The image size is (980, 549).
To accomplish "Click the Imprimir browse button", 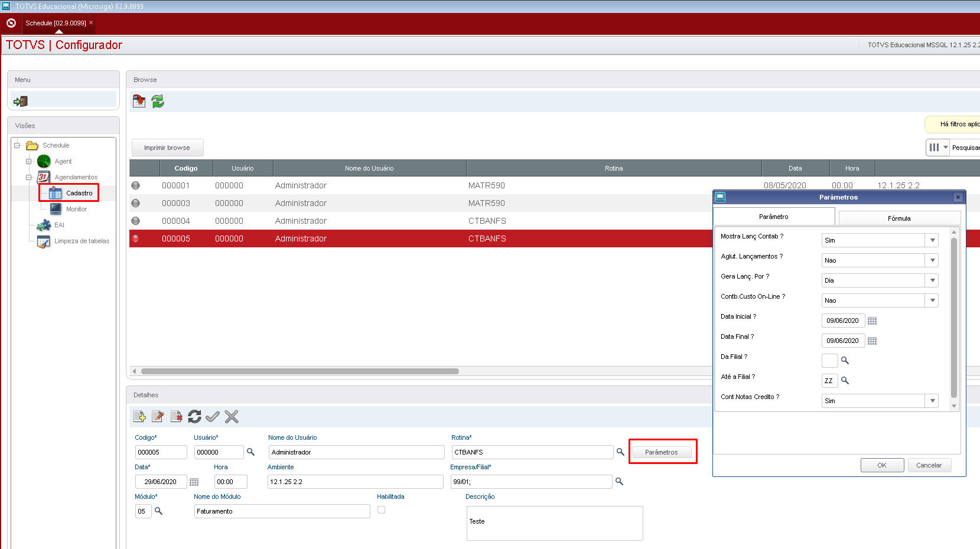I will click(167, 148).
